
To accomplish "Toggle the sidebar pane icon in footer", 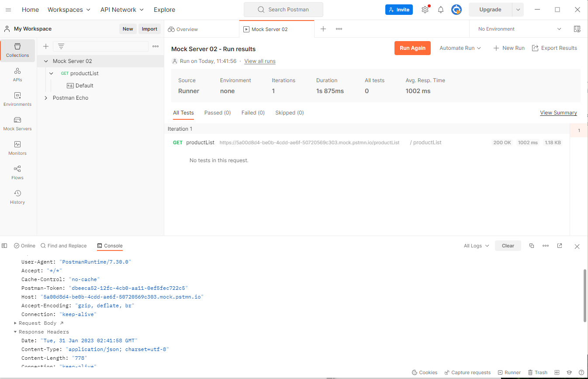I will point(4,246).
